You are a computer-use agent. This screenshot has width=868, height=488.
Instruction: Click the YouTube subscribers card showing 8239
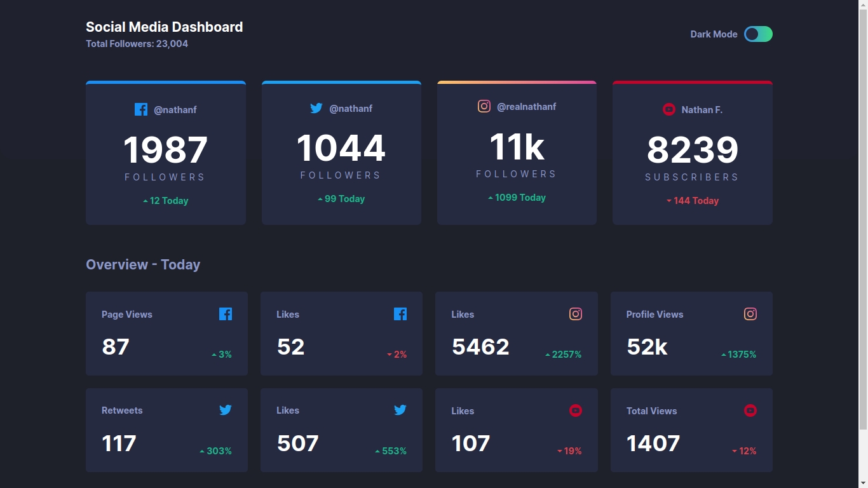(x=692, y=152)
